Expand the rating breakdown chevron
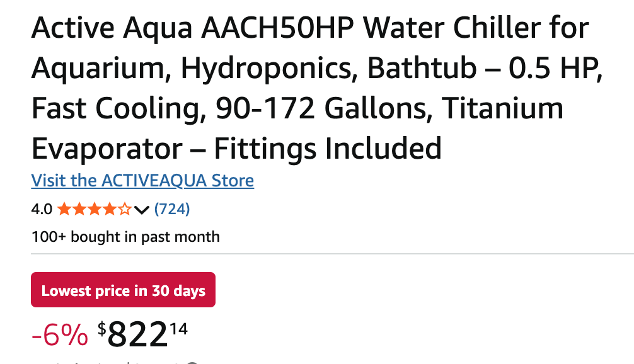 pyautogui.click(x=142, y=210)
